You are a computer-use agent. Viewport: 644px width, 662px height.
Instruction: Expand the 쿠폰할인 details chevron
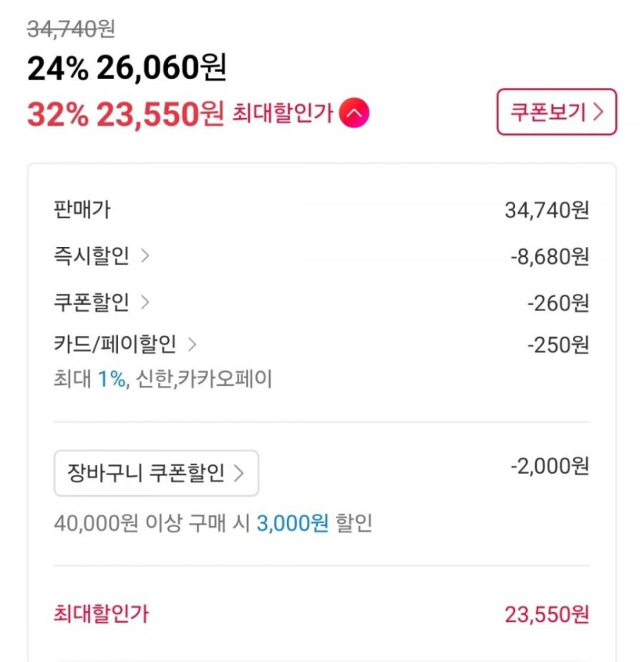coord(145,302)
